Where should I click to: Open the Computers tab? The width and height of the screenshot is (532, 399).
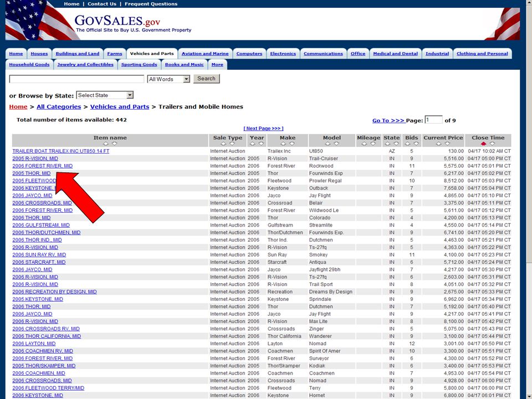(249, 54)
